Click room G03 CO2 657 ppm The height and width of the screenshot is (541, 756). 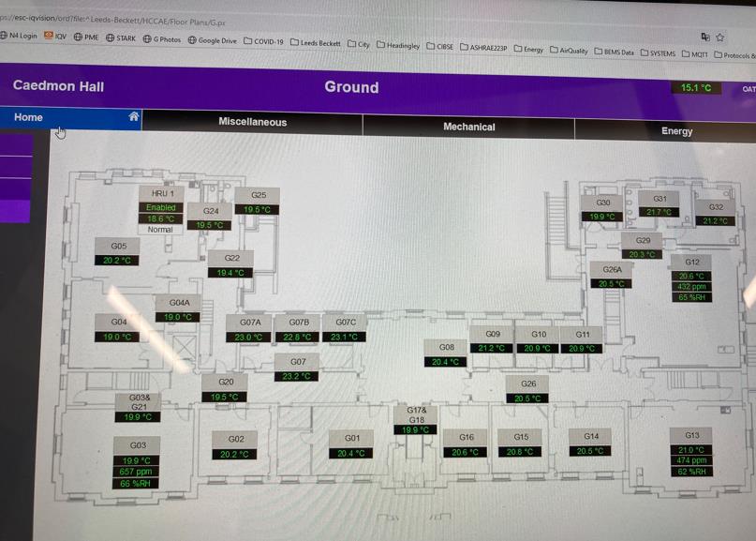(136, 472)
